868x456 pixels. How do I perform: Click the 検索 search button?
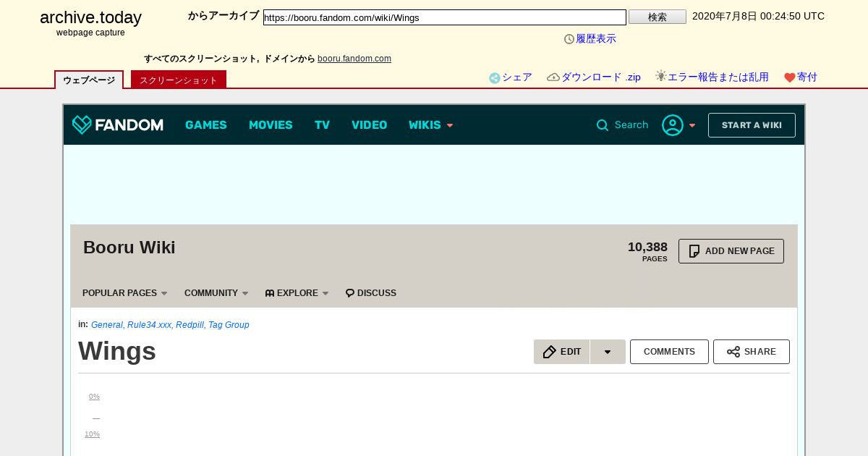click(x=658, y=17)
